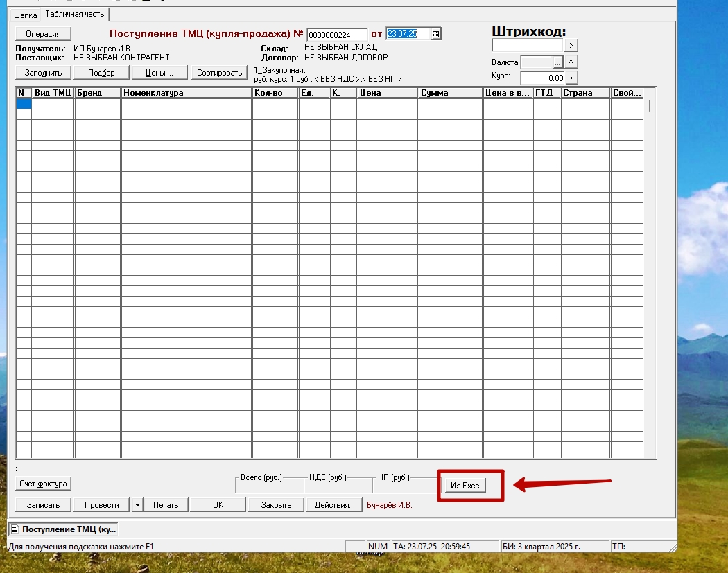Open the calendar picker beside the date field
728x573 pixels.
[435, 34]
